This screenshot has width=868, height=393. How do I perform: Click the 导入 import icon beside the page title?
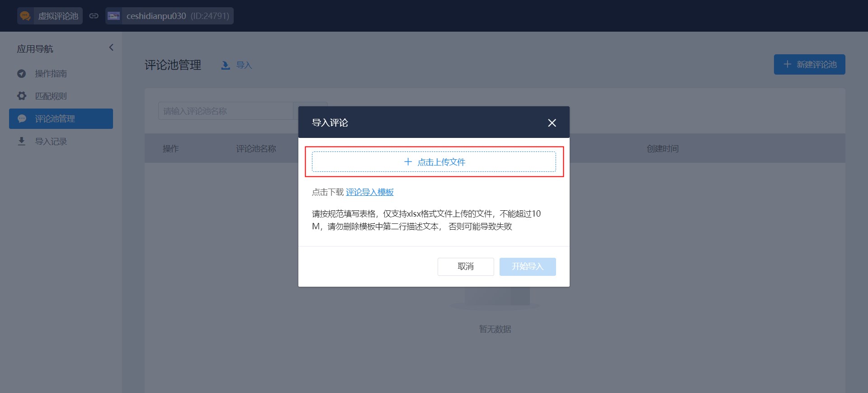[x=226, y=65]
